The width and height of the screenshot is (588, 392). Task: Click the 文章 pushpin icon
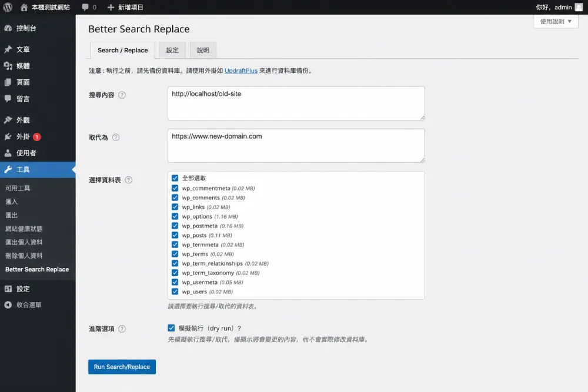[8, 49]
